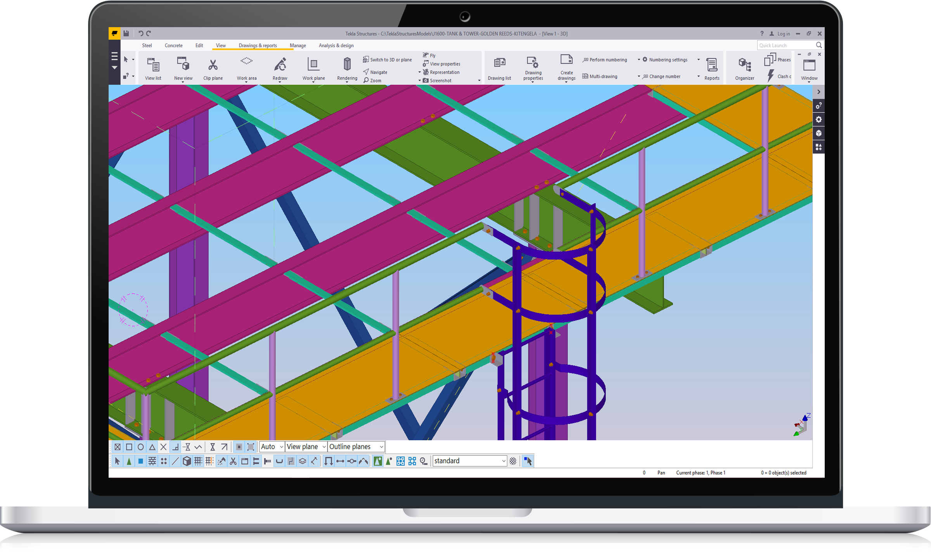
Task: Click the Create drawings icon
Action: (566, 60)
